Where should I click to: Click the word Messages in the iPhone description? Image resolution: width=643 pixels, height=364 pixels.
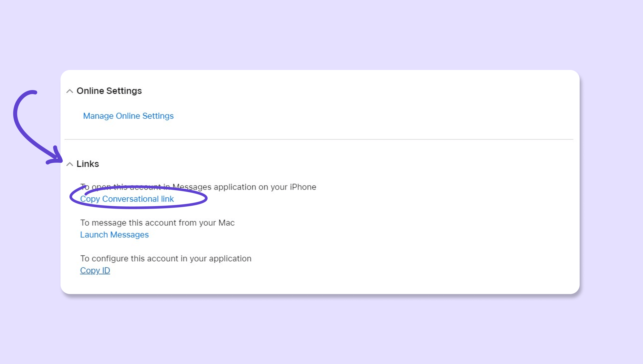192,187
